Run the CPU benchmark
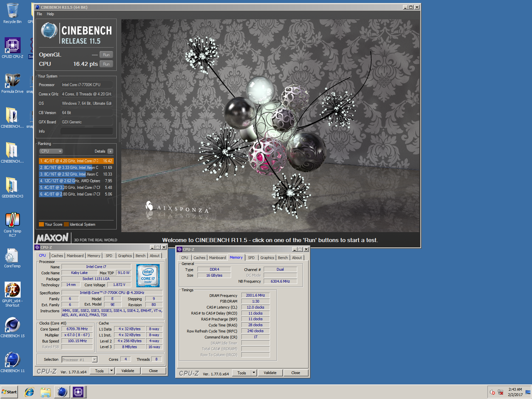Viewport: 532px width, 399px height. coord(106,64)
